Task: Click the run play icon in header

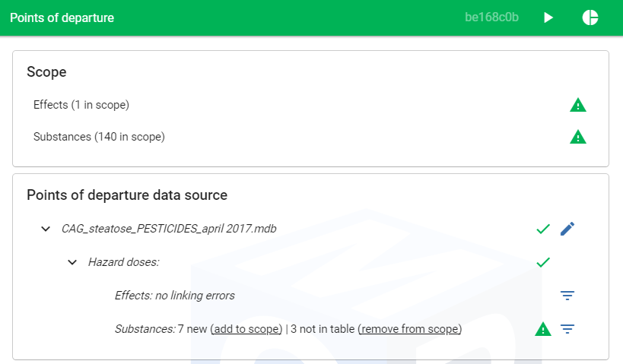Action: point(548,17)
